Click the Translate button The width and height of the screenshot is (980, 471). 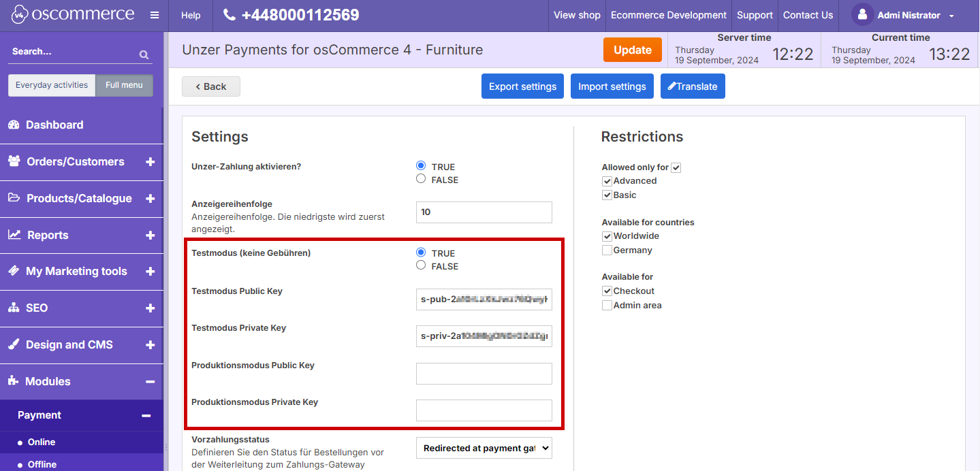click(x=693, y=86)
